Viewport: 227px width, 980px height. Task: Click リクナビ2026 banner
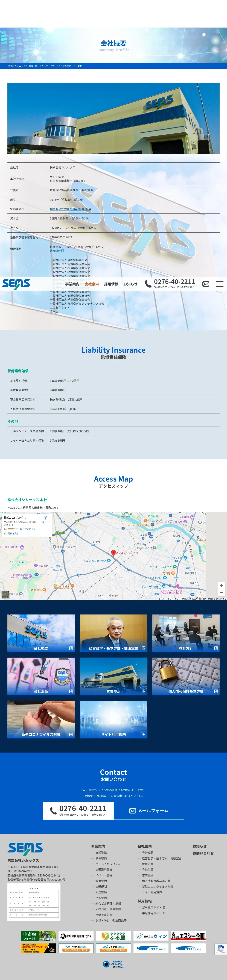tap(188, 948)
